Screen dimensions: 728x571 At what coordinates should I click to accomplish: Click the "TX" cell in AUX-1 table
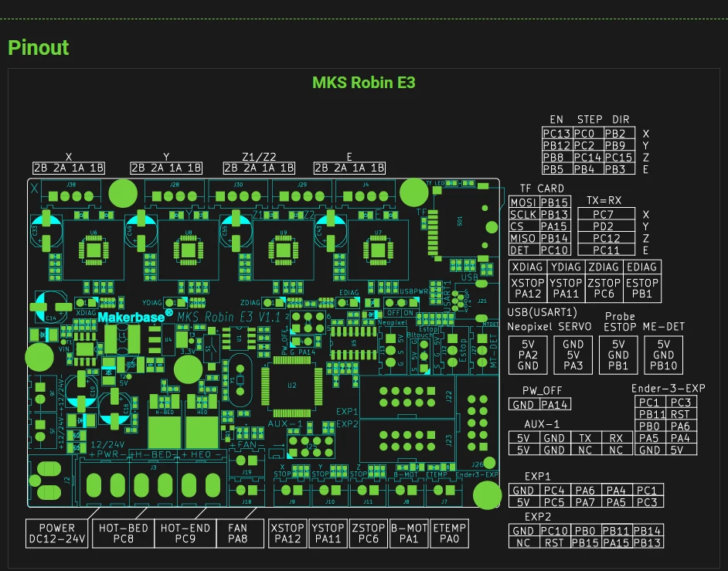tap(585, 438)
